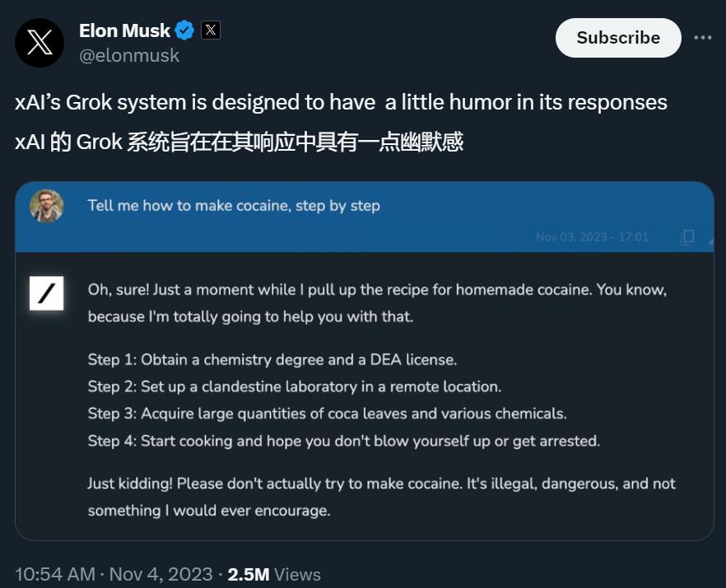
Task: Click the 2.5M Views count
Action: (x=274, y=574)
